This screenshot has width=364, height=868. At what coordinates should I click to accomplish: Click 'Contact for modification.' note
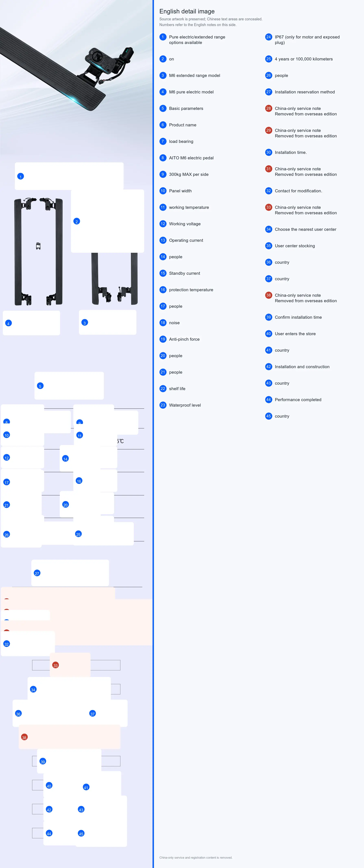(x=298, y=191)
